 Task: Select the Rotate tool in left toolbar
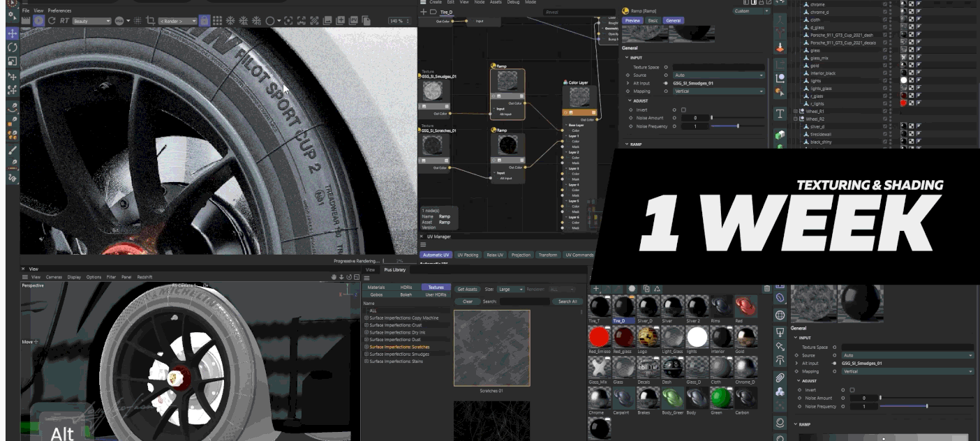pos(13,47)
